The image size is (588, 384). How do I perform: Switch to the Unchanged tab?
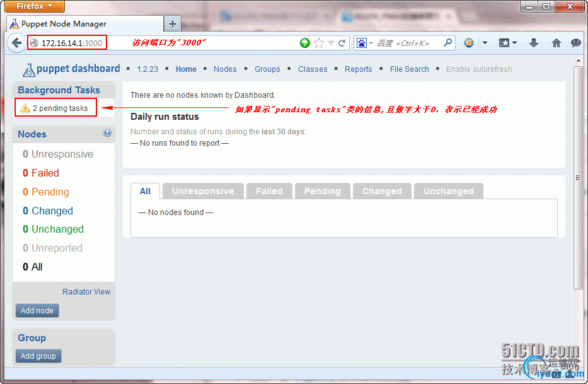pyautogui.click(x=449, y=192)
